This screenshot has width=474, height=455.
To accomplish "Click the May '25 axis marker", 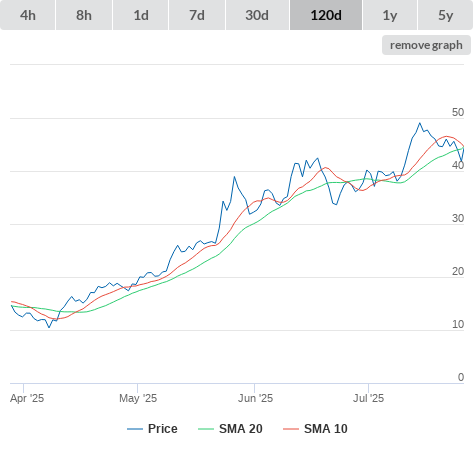I will [138, 398].
